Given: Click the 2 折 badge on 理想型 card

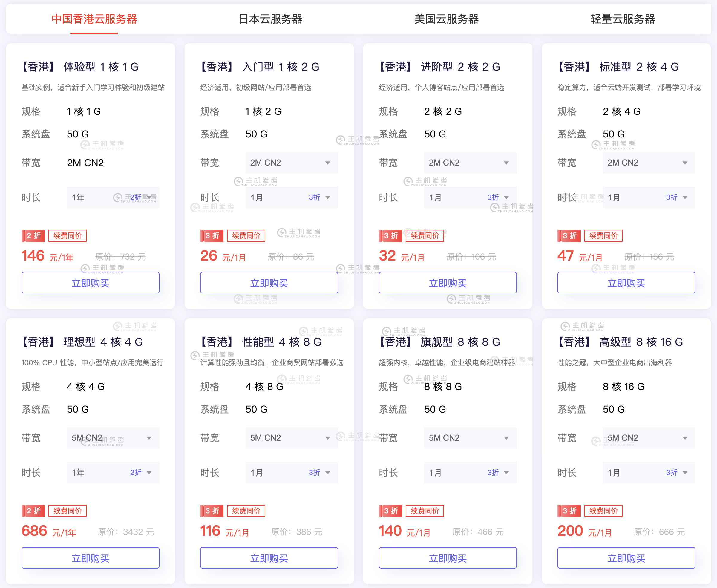Looking at the screenshot, I should [x=33, y=511].
